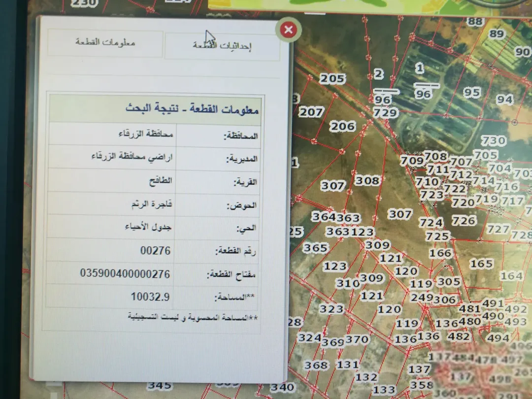532x399 pixels.
Task: Click the basin value قليرة الرتم
Action: tap(152, 204)
